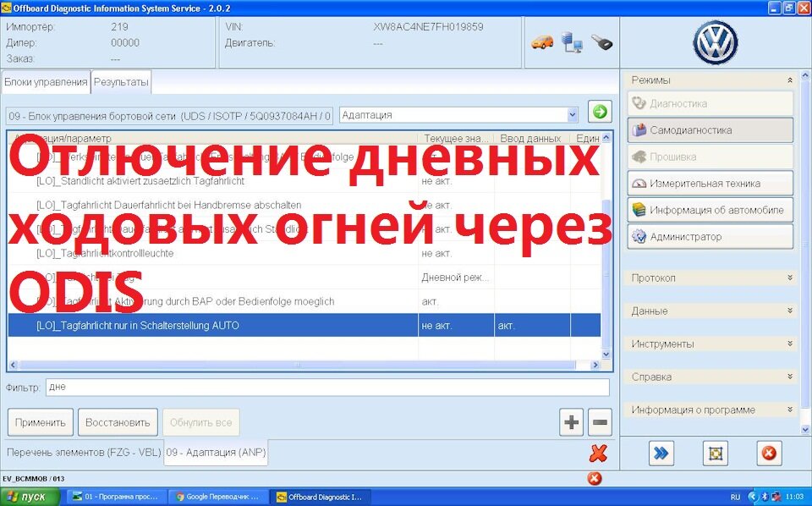Click the blue double-arrow forward button
This screenshot has width=812, height=506.
tap(661, 454)
